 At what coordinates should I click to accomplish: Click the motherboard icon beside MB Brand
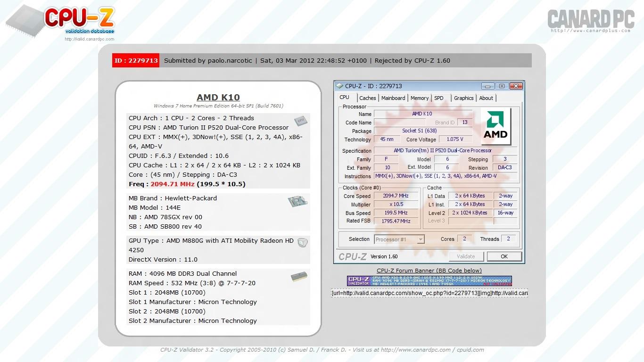[297, 202]
